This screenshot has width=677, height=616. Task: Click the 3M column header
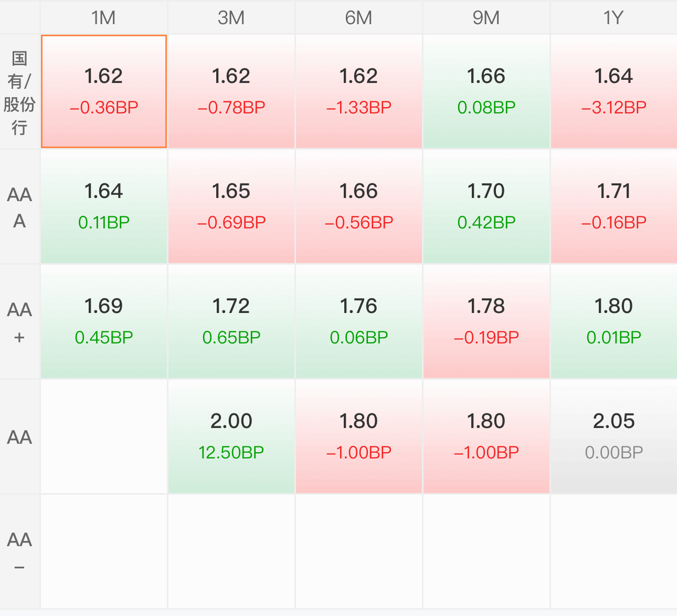tap(231, 17)
